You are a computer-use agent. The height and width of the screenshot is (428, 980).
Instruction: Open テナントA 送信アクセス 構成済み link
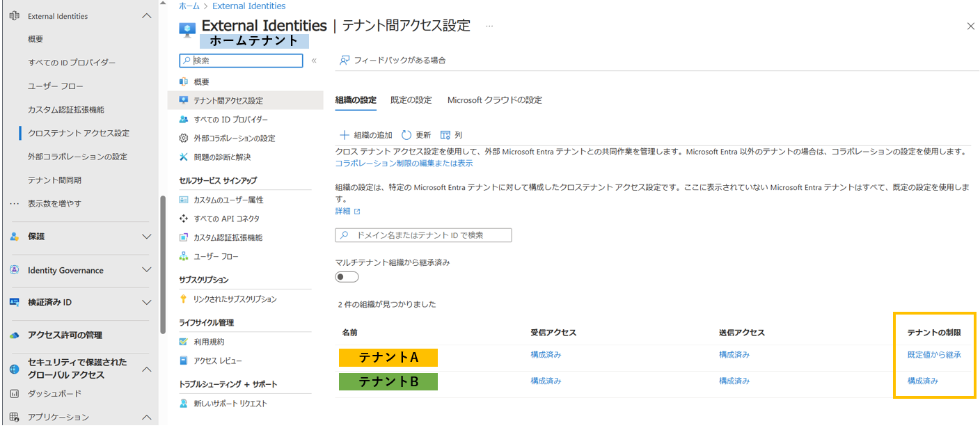734,354
